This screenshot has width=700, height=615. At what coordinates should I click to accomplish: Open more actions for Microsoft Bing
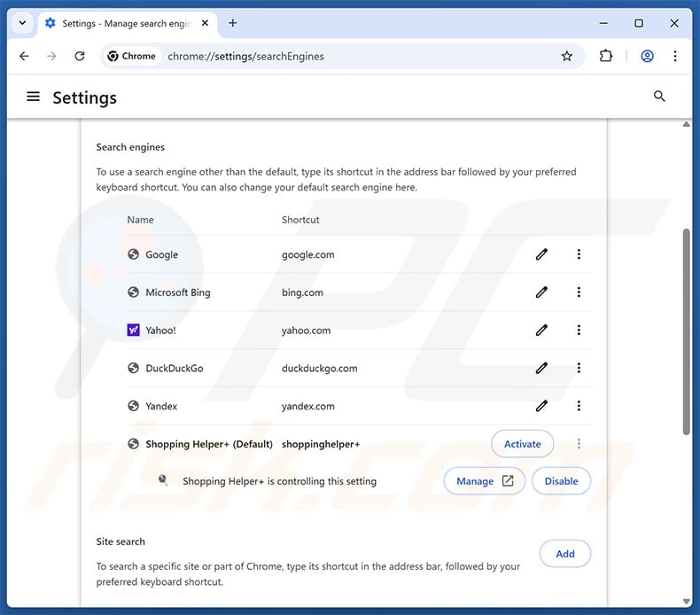pyautogui.click(x=579, y=292)
